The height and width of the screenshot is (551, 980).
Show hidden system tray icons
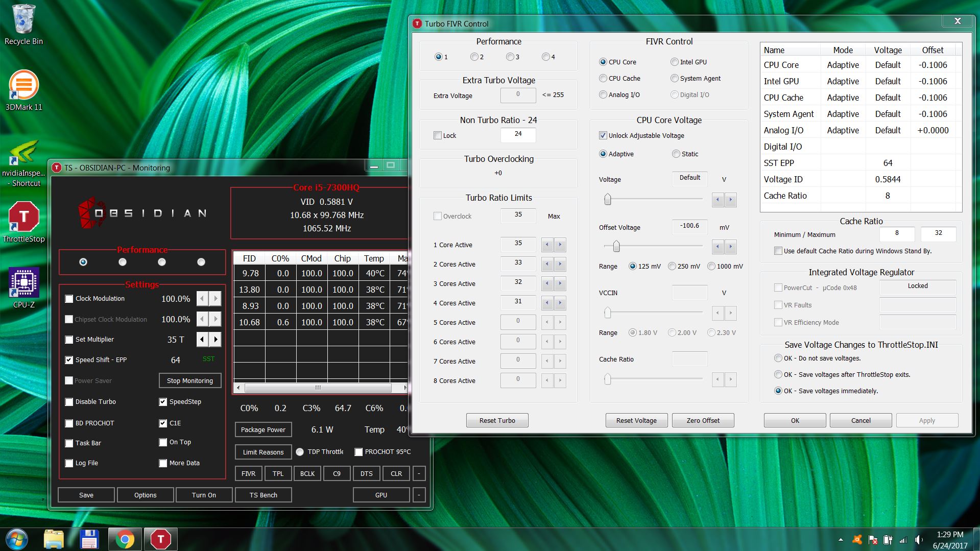(x=841, y=539)
